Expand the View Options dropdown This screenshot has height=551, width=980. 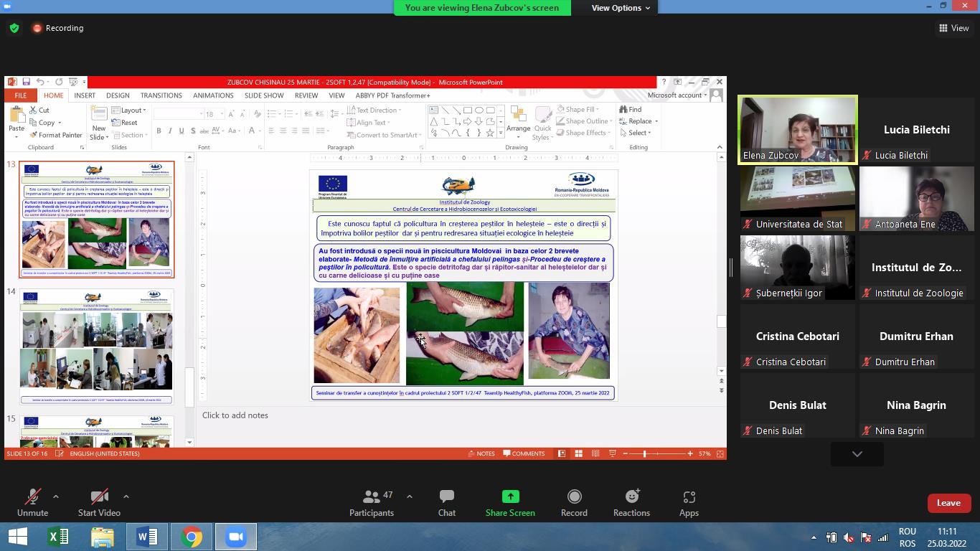(x=621, y=8)
